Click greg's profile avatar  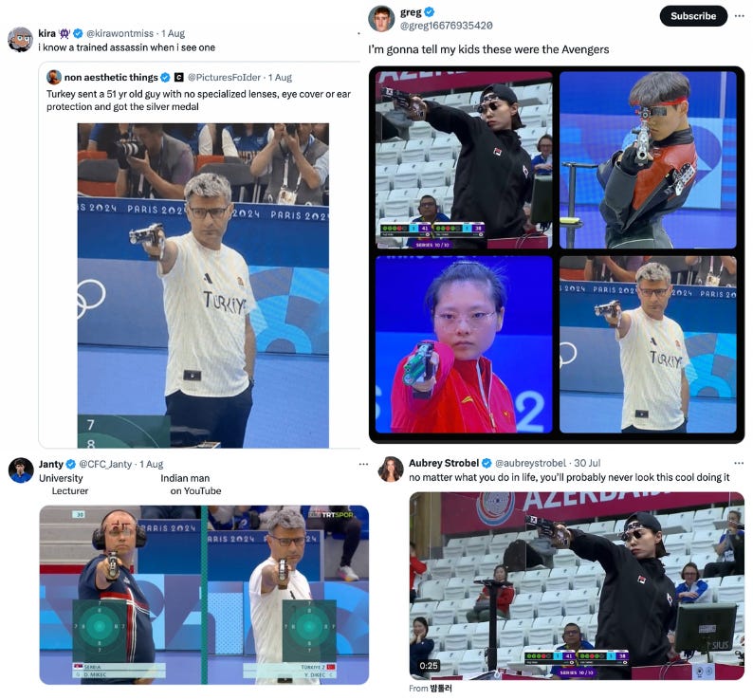point(381,19)
